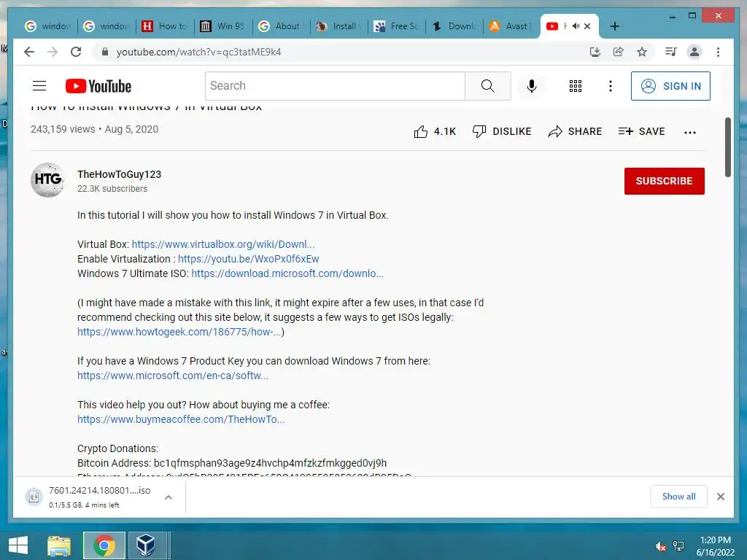Click the network tray icon
The image size is (747, 560).
coord(678,546)
